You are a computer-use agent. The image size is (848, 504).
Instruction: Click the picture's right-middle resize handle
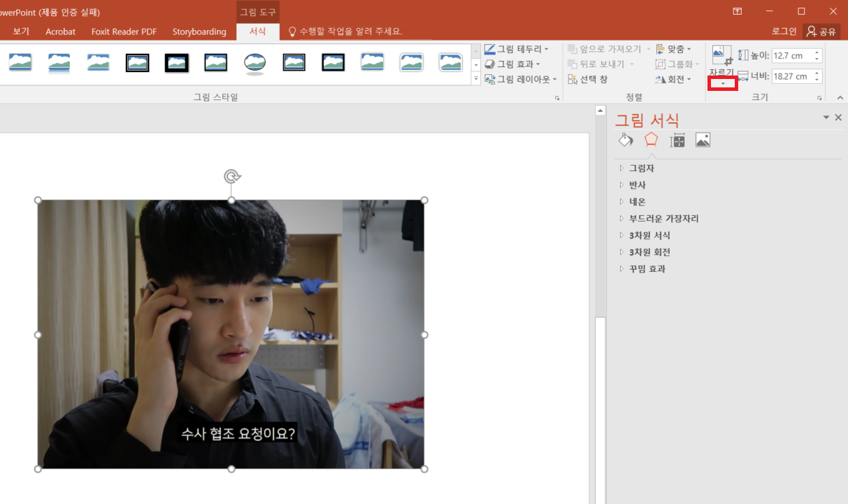[424, 335]
